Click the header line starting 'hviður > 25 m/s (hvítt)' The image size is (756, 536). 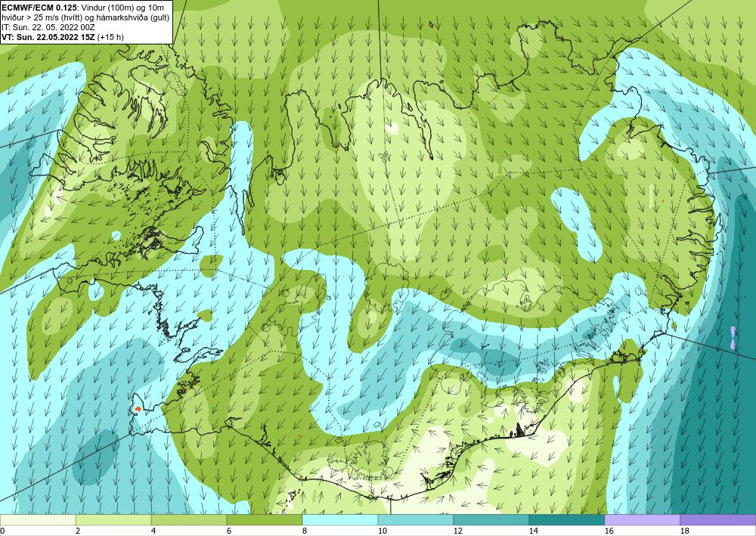[85, 17]
